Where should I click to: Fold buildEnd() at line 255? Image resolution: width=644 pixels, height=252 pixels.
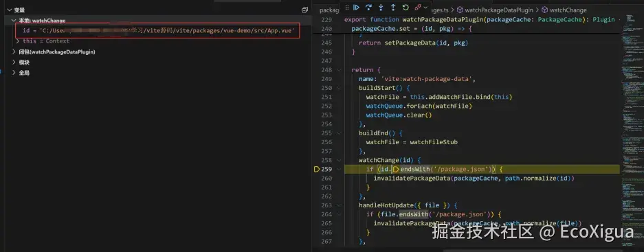(x=339, y=133)
